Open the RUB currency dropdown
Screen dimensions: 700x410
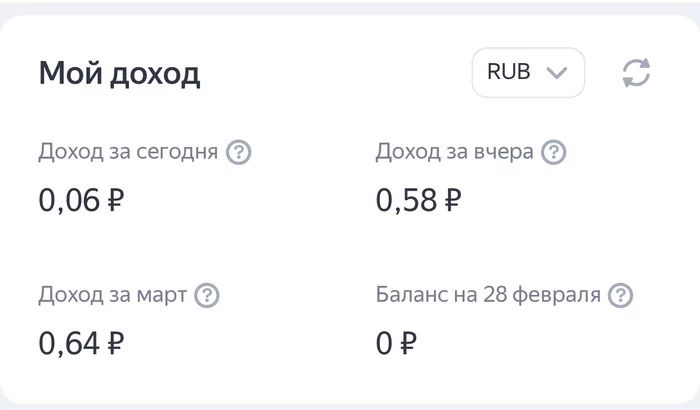point(527,73)
